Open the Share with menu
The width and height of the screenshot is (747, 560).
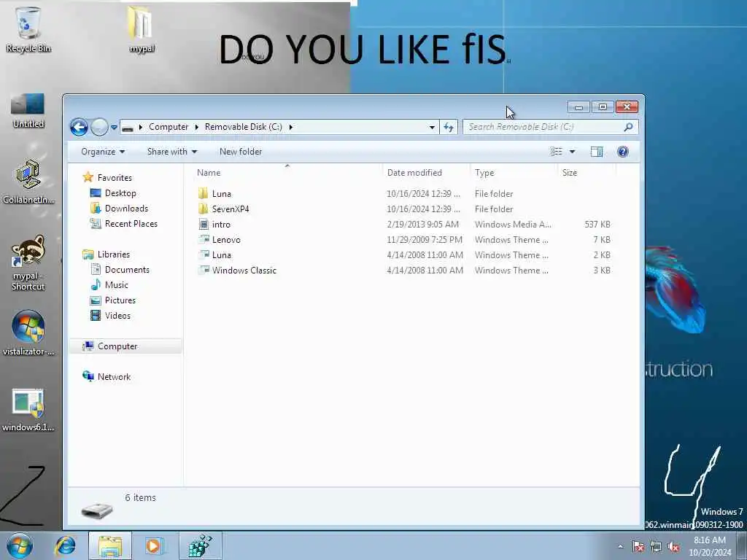[172, 152]
